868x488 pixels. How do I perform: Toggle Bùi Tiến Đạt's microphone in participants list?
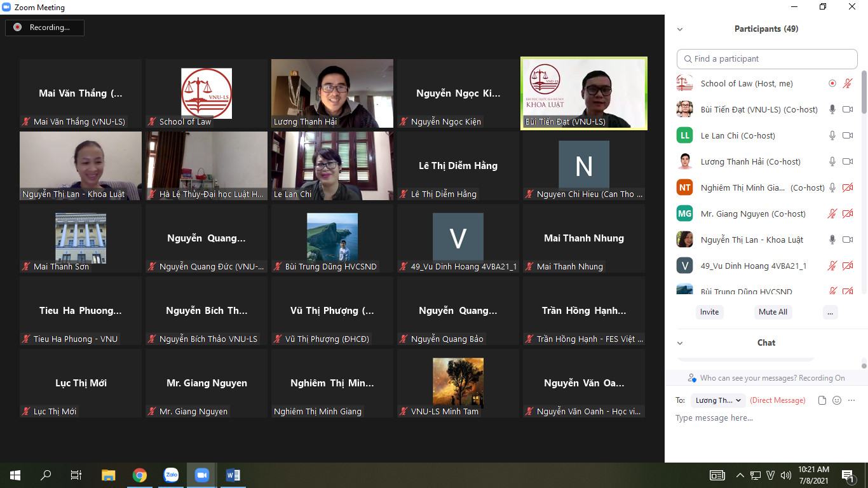point(832,109)
